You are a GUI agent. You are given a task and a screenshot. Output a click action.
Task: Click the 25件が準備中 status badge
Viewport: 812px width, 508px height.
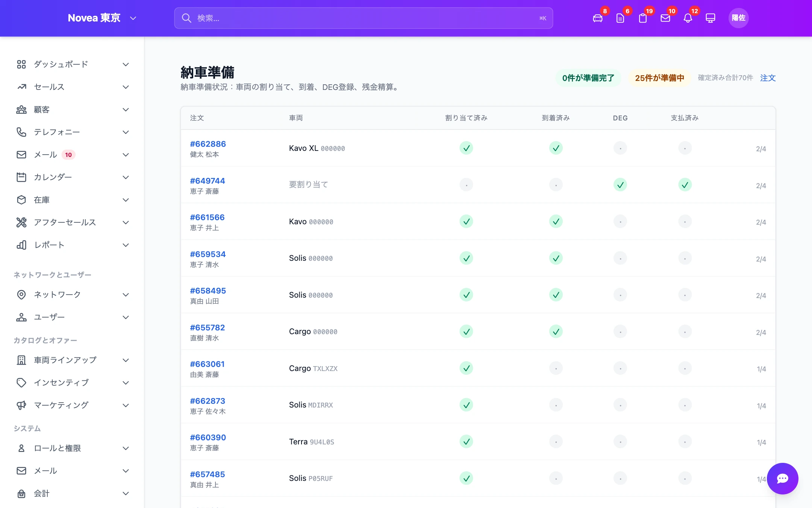tap(659, 78)
